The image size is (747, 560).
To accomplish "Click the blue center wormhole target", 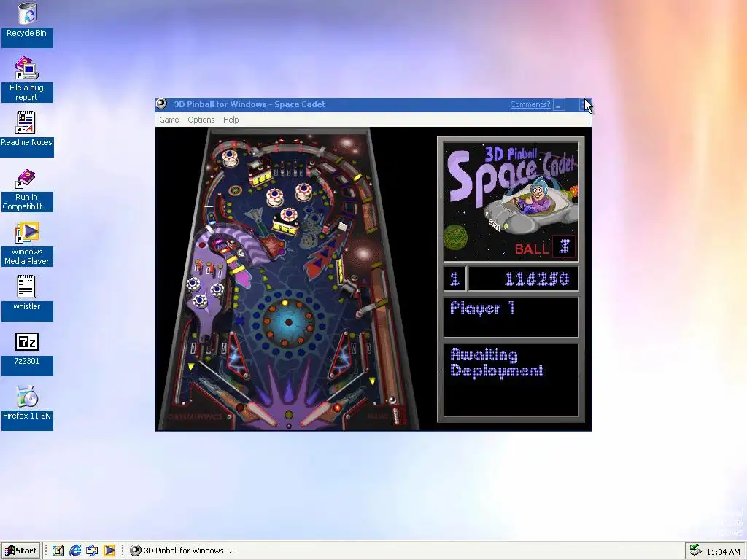I will click(288, 322).
